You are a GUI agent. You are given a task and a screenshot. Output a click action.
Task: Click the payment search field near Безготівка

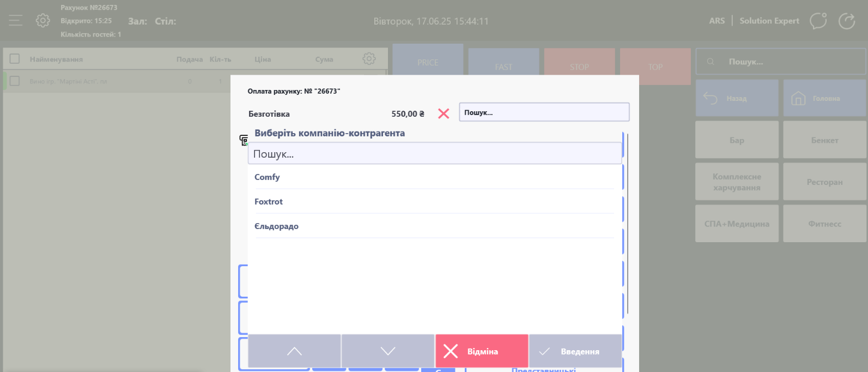click(x=544, y=112)
